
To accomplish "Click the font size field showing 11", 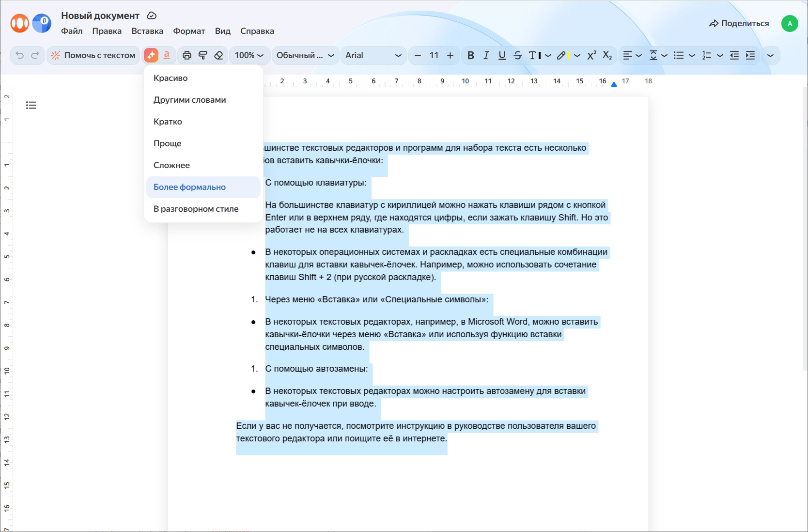I will tap(434, 55).
